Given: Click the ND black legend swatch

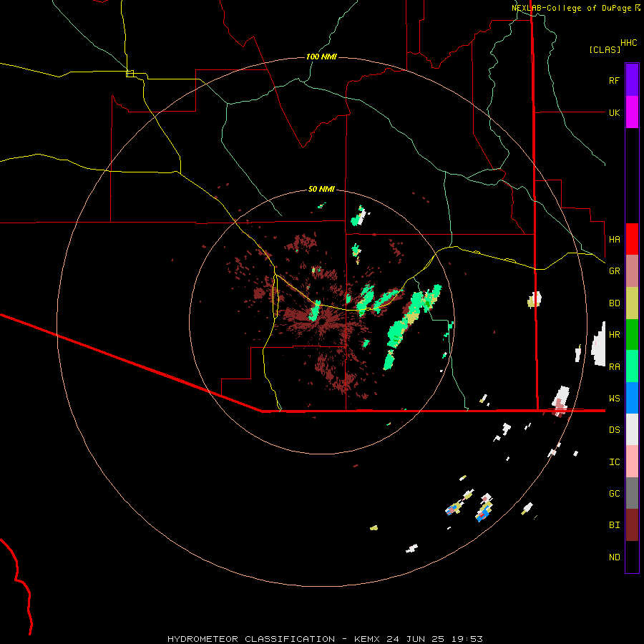Looking at the screenshot, I should tap(632, 557).
